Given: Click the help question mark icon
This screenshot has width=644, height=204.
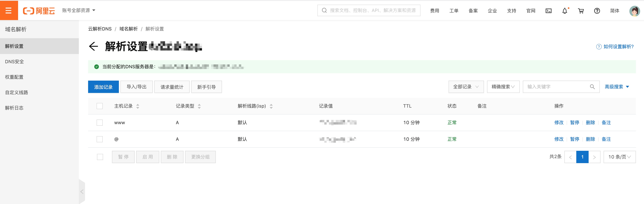Looking at the screenshot, I should (x=597, y=11).
